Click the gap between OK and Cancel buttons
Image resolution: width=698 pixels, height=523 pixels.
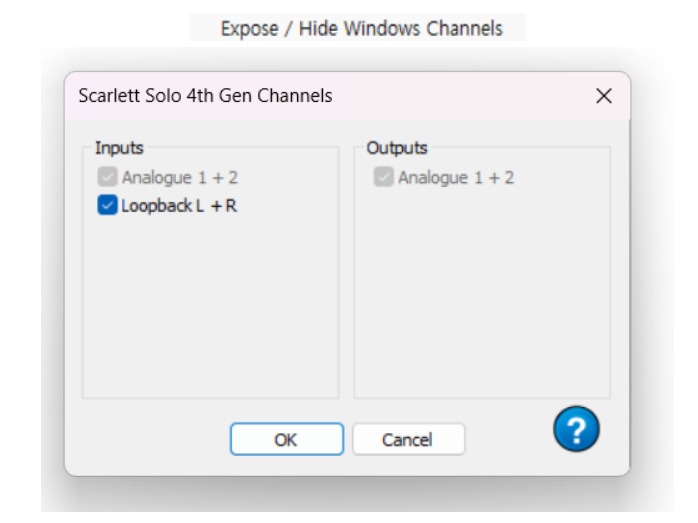[x=348, y=439]
